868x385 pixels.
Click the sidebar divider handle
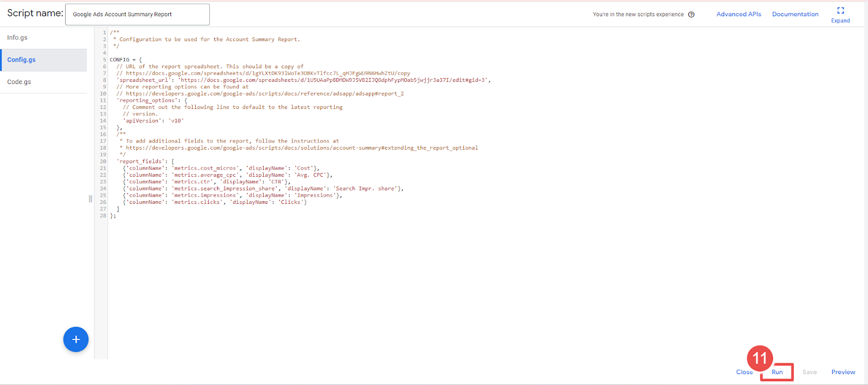[90, 198]
